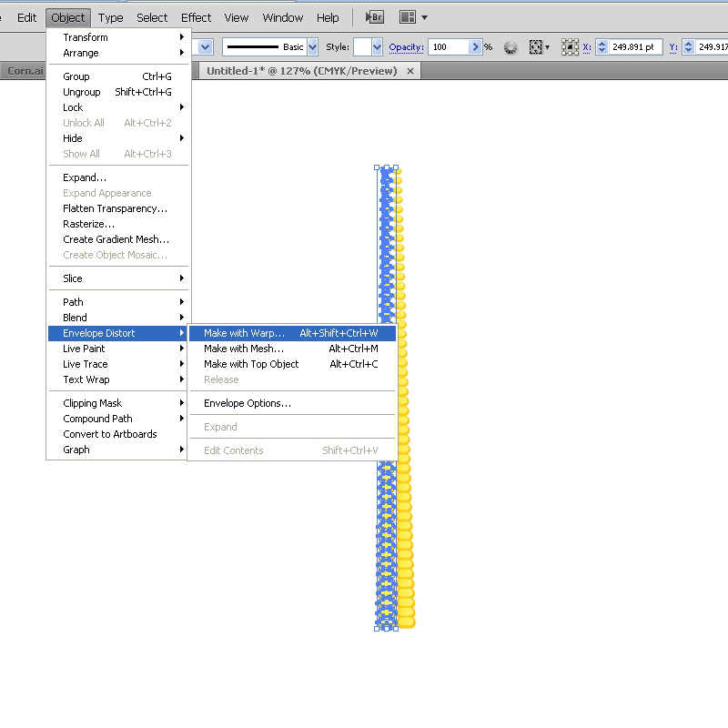Choose Make with Top Object
The height and width of the screenshot is (728, 728).
pyautogui.click(x=292, y=364)
